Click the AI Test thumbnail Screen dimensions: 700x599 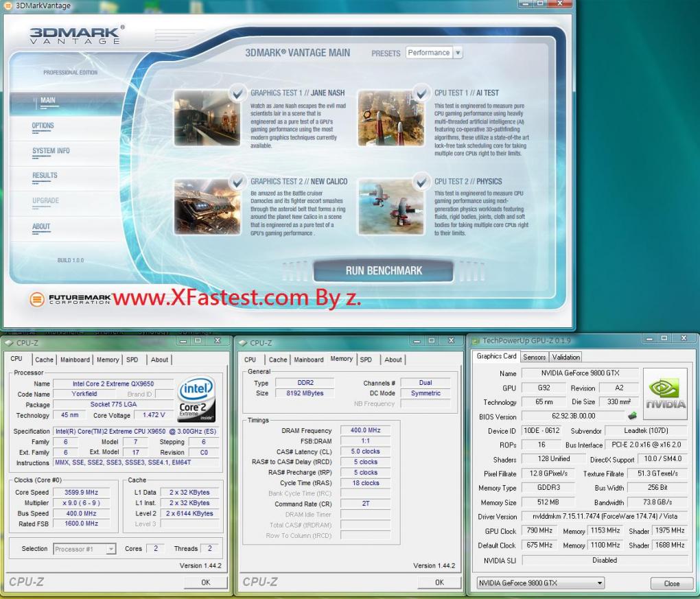click(x=391, y=118)
